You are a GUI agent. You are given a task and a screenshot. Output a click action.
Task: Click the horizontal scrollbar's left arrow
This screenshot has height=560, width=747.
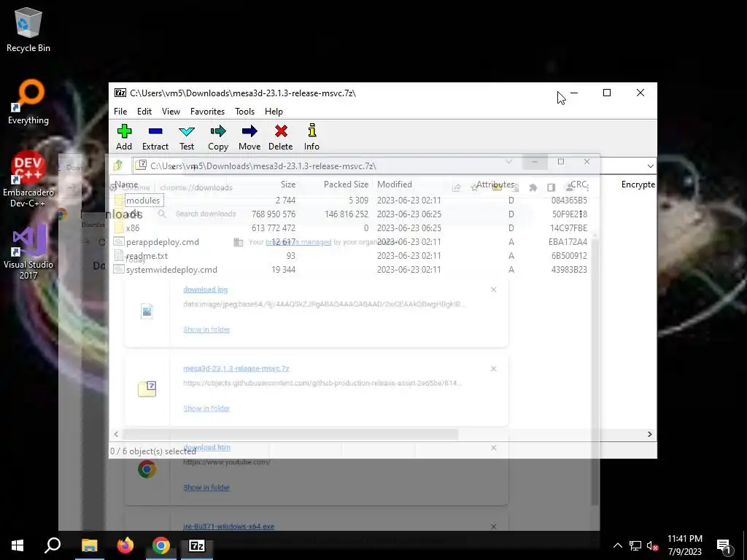(x=116, y=435)
